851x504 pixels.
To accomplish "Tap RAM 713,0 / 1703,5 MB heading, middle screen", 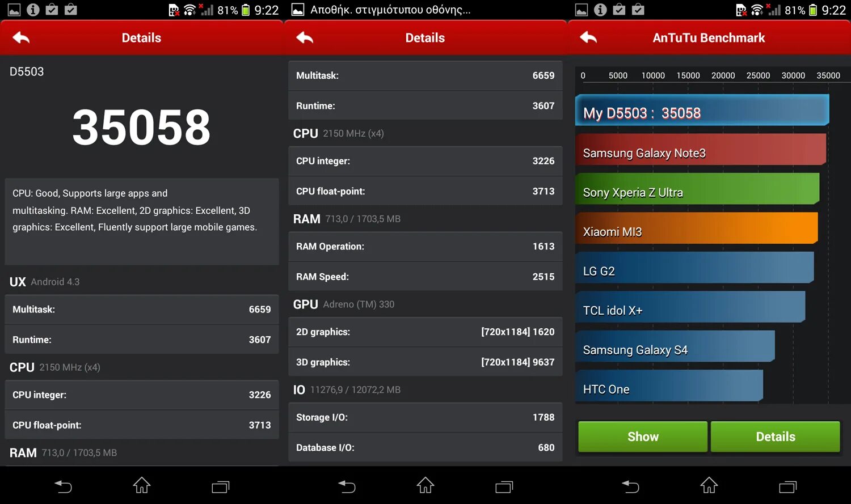I will (347, 219).
